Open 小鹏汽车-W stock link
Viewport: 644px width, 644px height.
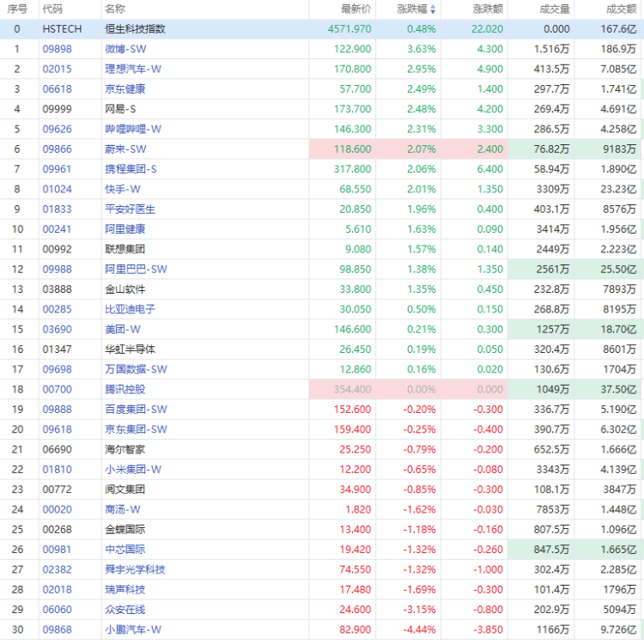[133, 629]
